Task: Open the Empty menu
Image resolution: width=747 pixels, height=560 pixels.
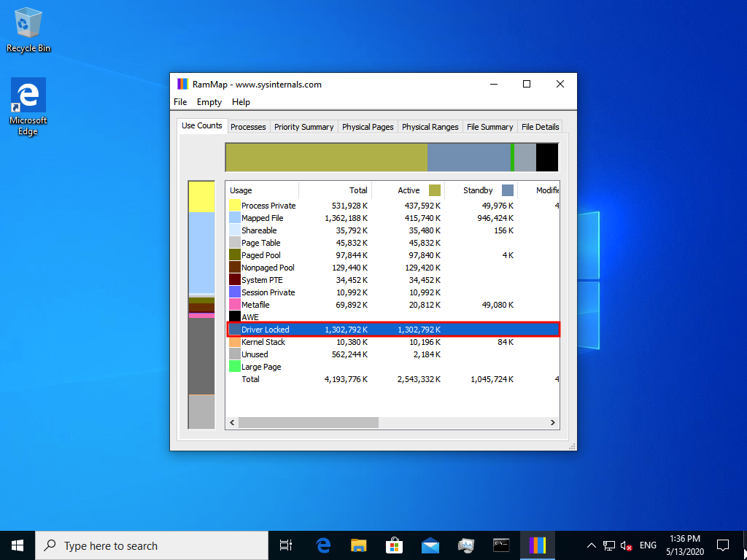Action: click(209, 102)
